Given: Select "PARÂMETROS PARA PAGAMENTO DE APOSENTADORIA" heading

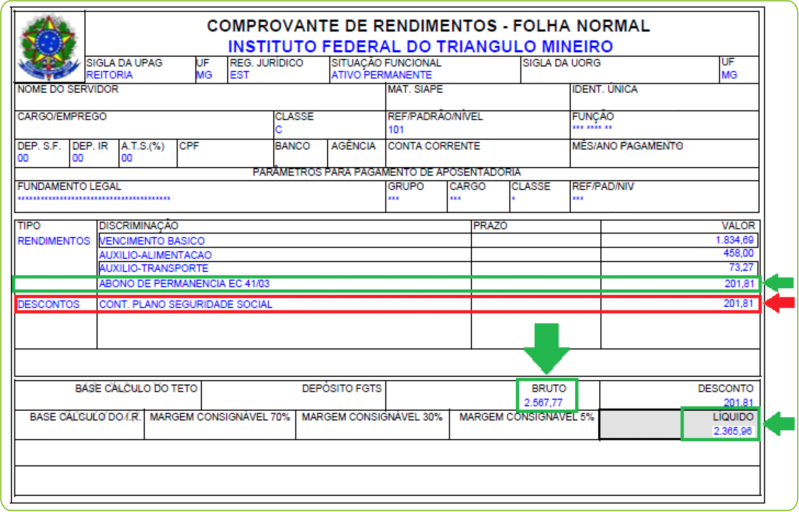Looking at the screenshot, I should pyautogui.click(x=387, y=172).
